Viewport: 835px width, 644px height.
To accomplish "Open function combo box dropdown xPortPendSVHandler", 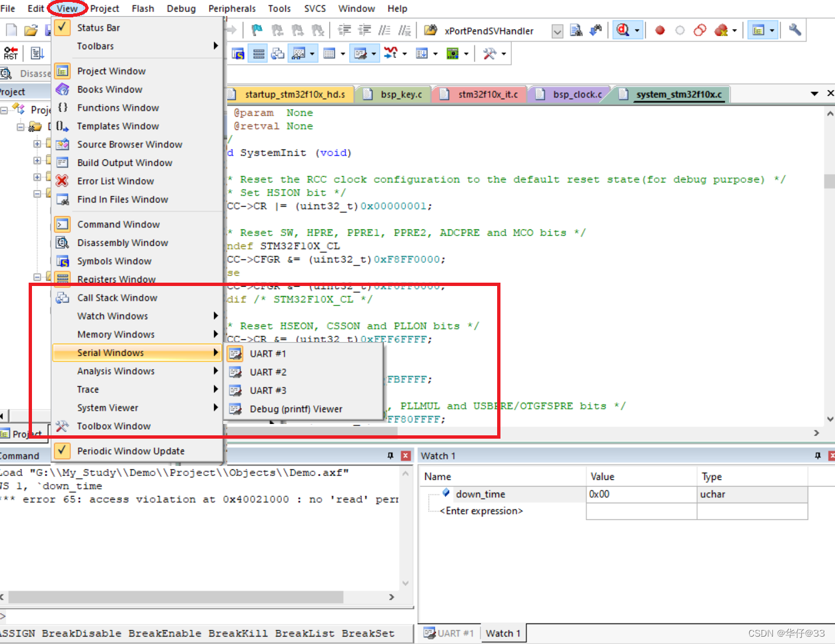I will pos(558,31).
